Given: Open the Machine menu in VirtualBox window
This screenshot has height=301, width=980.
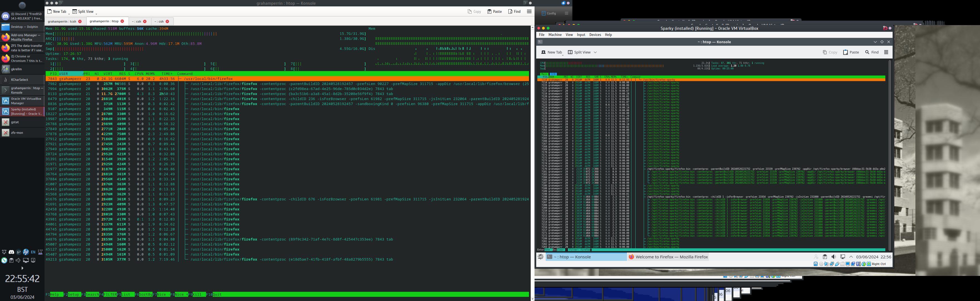Looking at the screenshot, I should 555,35.
